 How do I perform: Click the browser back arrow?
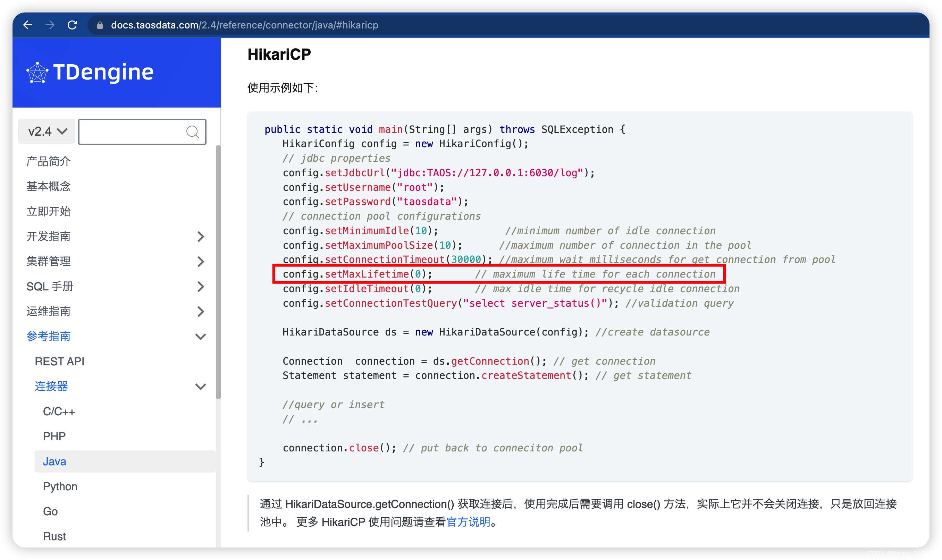click(x=28, y=25)
